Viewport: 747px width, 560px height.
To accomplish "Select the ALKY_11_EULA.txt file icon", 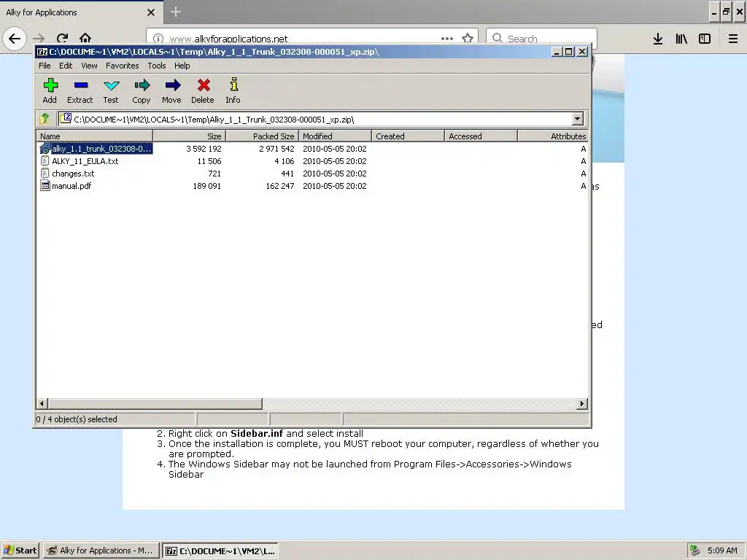I will pyautogui.click(x=45, y=161).
